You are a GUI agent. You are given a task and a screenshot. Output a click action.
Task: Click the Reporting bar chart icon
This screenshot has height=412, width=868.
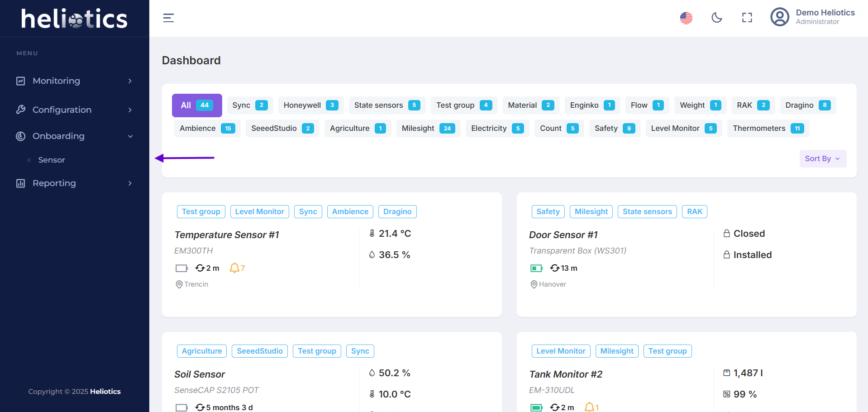tap(21, 183)
